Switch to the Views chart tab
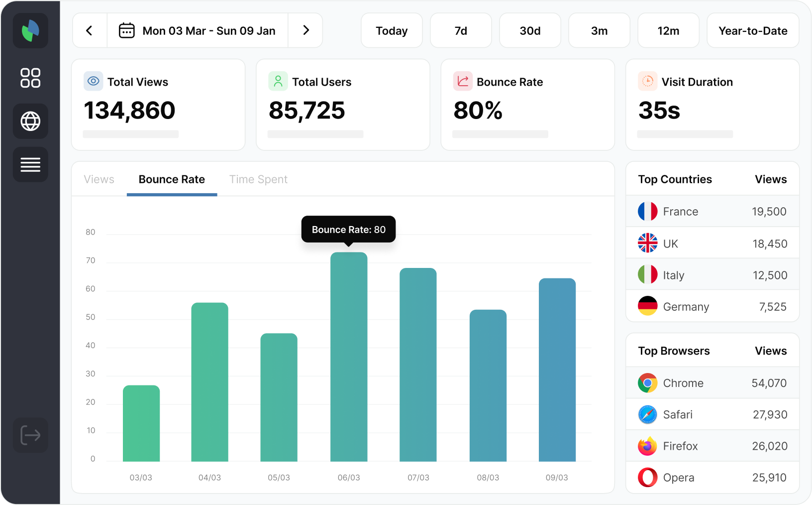Image resolution: width=812 pixels, height=505 pixels. [99, 179]
